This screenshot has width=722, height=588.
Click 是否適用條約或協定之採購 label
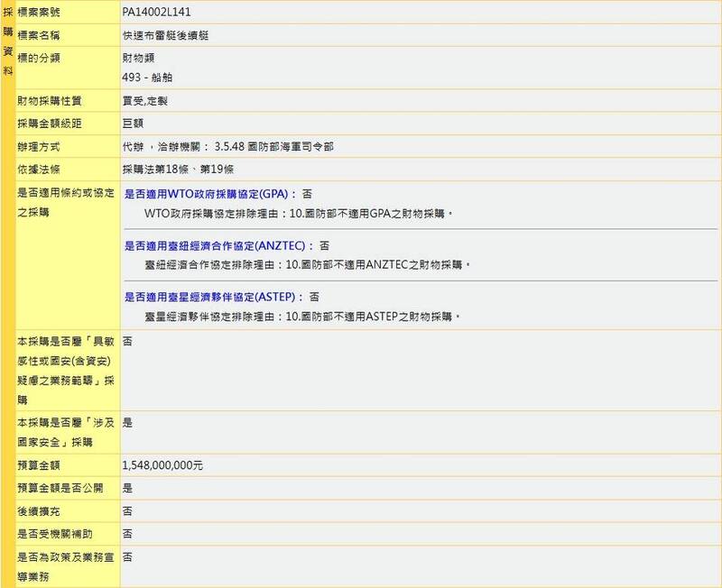pyautogui.click(x=66, y=202)
